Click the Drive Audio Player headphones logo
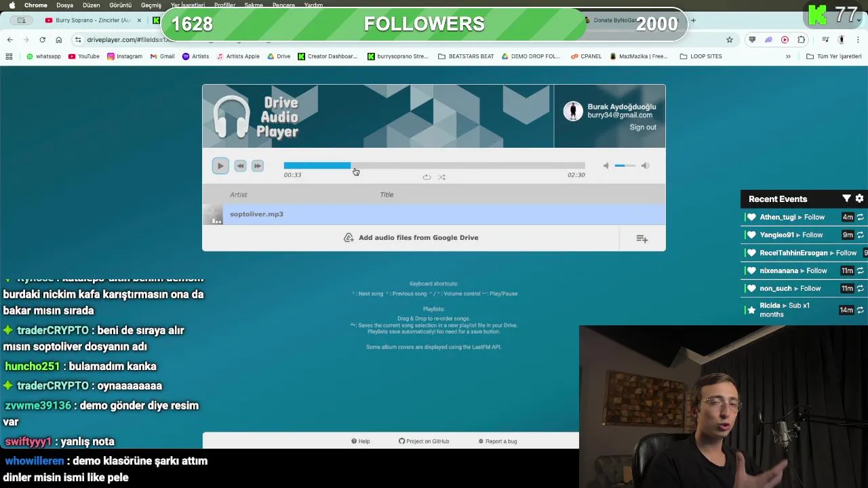 pyautogui.click(x=231, y=117)
